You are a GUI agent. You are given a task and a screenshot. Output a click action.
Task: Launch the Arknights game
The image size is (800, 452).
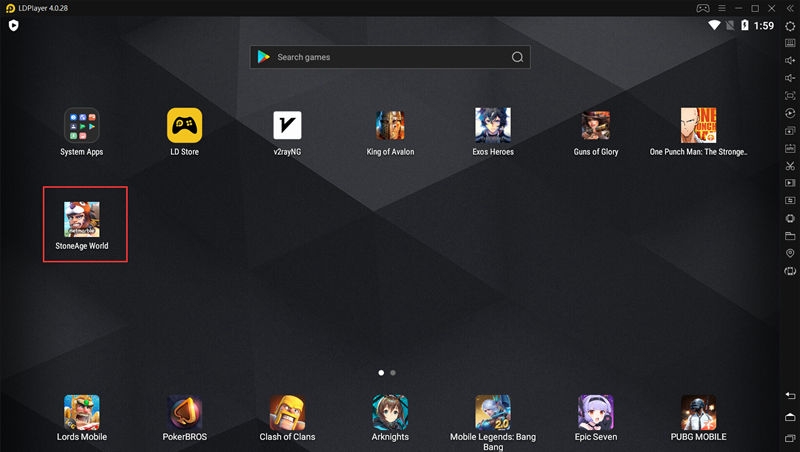(x=390, y=412)
